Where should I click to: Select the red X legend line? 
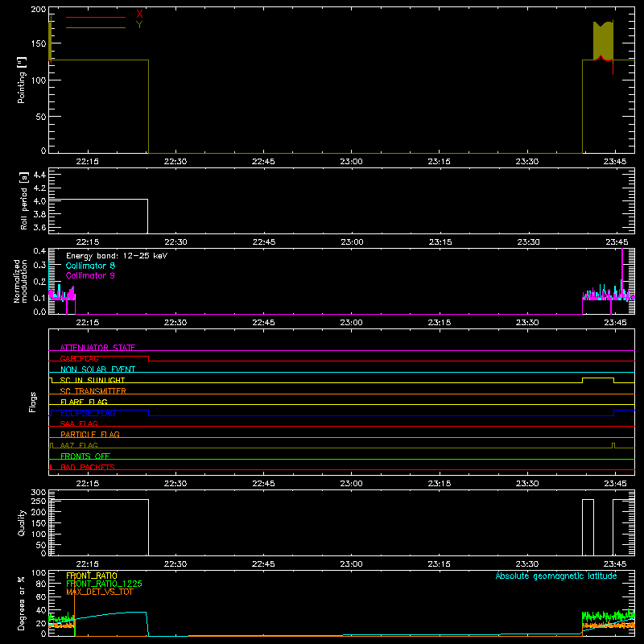[96, 17]
